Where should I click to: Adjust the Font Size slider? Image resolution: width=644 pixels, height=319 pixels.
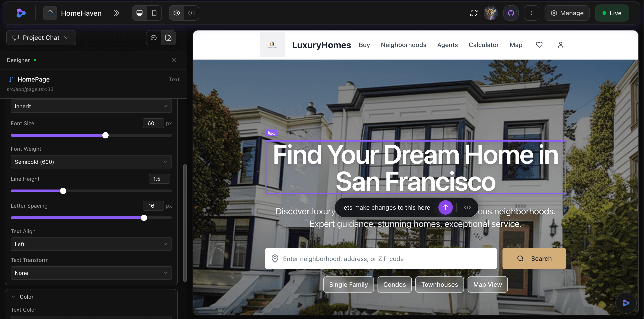(x=105, y=135)
